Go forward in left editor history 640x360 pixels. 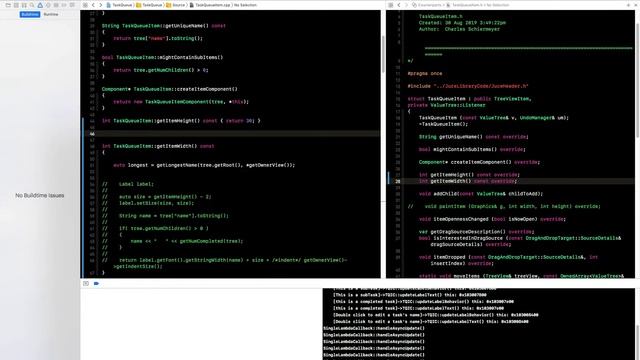pos(101,5)
